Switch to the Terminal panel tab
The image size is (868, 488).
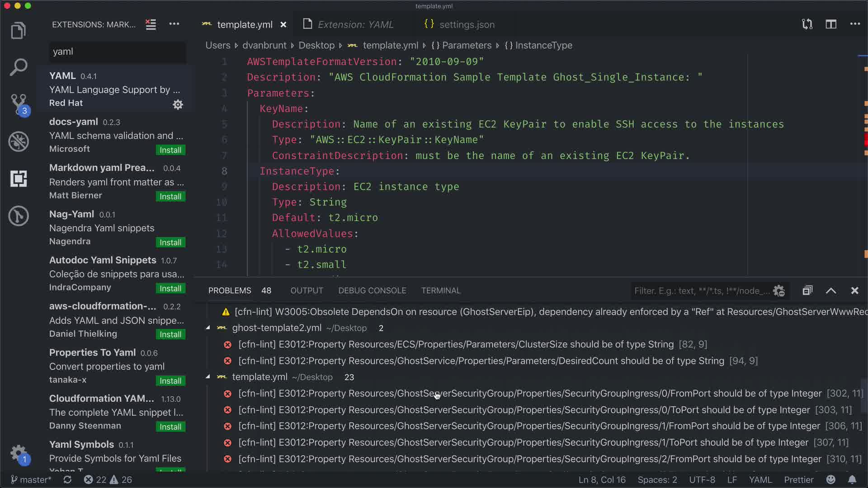[x=440, y=291]
